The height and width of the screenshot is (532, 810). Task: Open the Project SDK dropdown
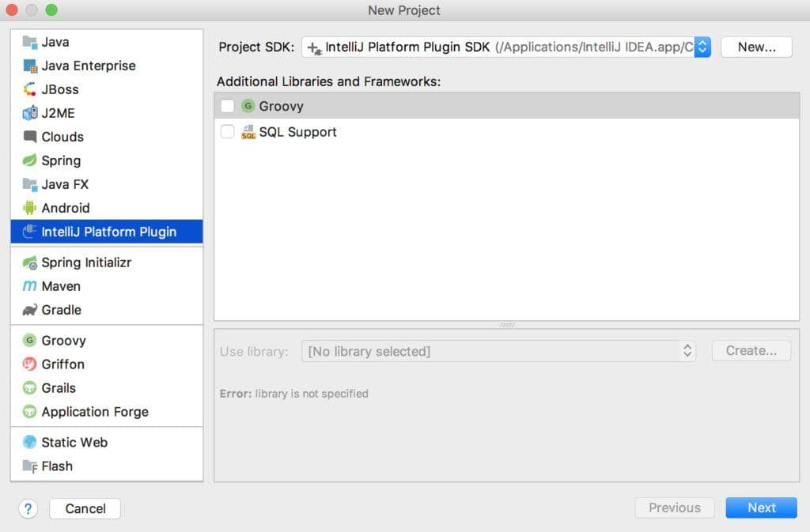click(x=702, y=47)
